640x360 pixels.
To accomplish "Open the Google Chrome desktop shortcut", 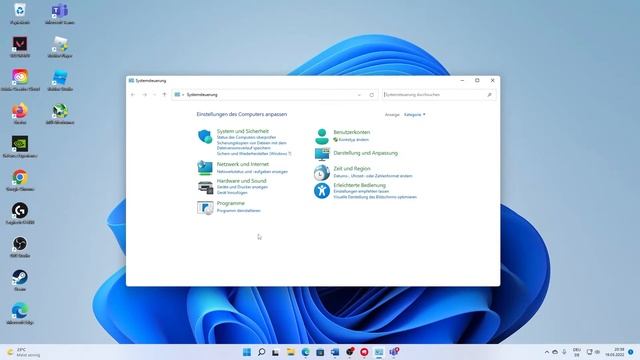I will coord(20,180).
